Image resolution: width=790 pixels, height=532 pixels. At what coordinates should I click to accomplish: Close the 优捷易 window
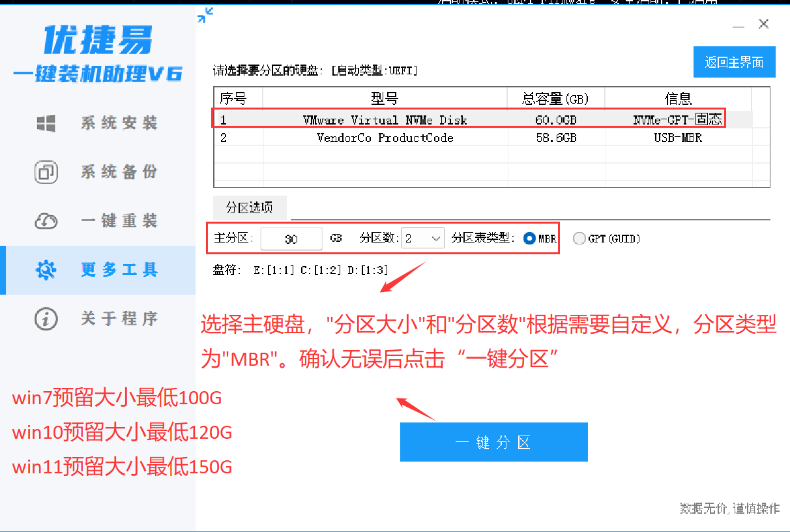click(764, 24)
